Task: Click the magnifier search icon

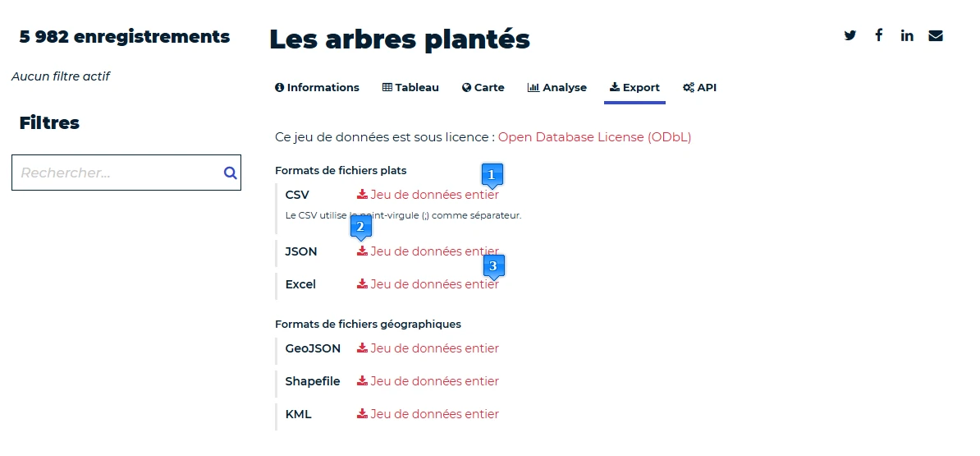Action: coord(231,173)
